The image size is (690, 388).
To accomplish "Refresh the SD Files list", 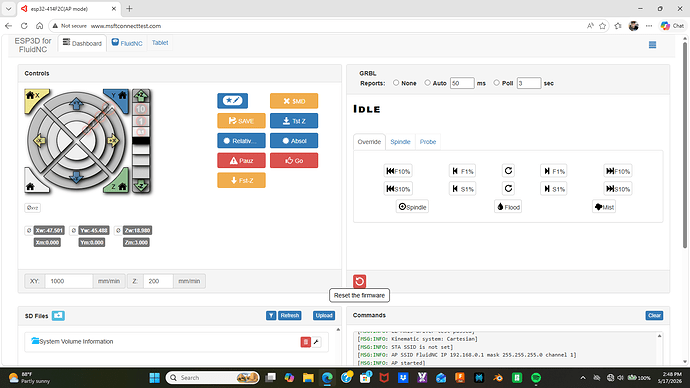I will point(290,315).
